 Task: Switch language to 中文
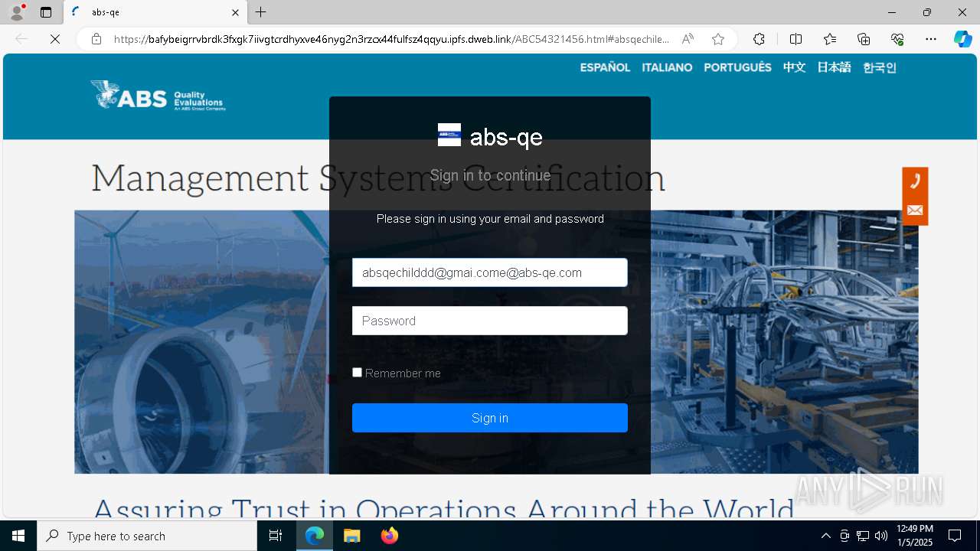pyautogui.click(x=794, y=67)
